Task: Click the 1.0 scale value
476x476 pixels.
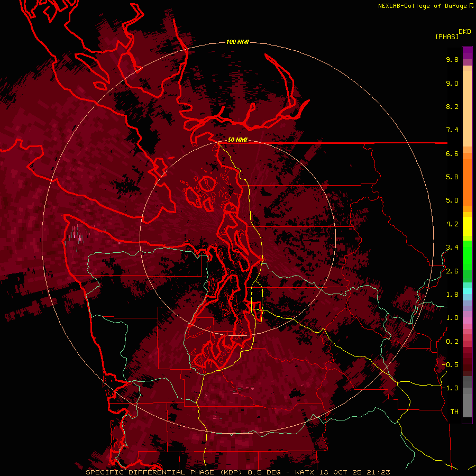Action: (452, 318)
